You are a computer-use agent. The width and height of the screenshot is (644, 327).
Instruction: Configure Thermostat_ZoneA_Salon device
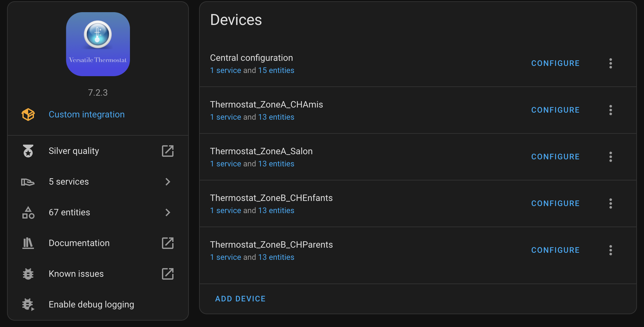[x=555, y=157]
